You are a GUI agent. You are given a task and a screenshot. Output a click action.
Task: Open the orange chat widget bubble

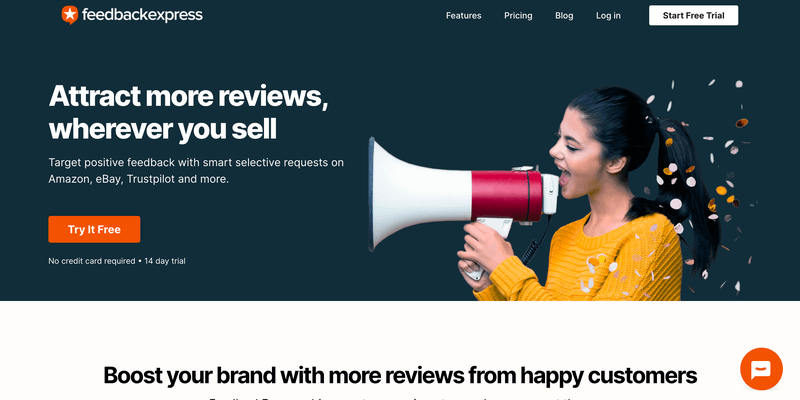[x=761, y=368]
